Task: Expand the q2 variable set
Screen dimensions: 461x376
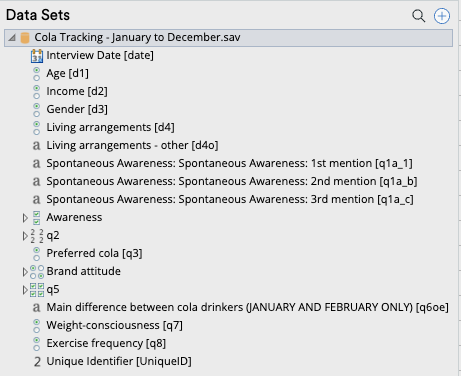Action: point(25,236)
